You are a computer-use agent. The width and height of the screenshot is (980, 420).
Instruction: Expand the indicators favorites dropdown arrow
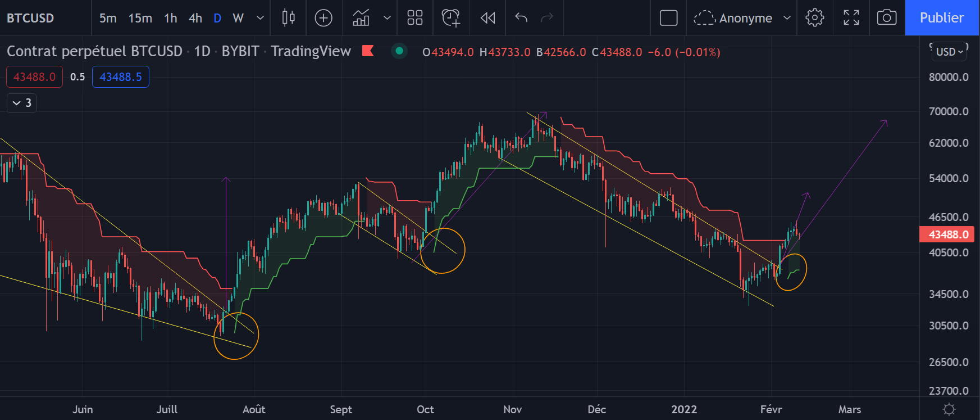387,18
